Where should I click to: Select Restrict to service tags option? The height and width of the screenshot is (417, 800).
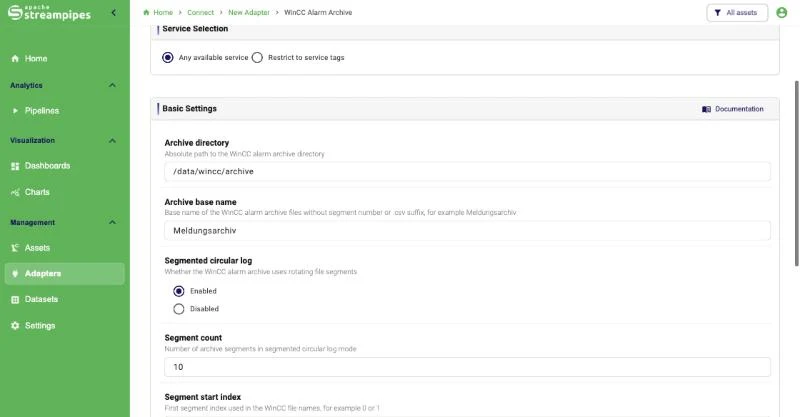(257, 58)
